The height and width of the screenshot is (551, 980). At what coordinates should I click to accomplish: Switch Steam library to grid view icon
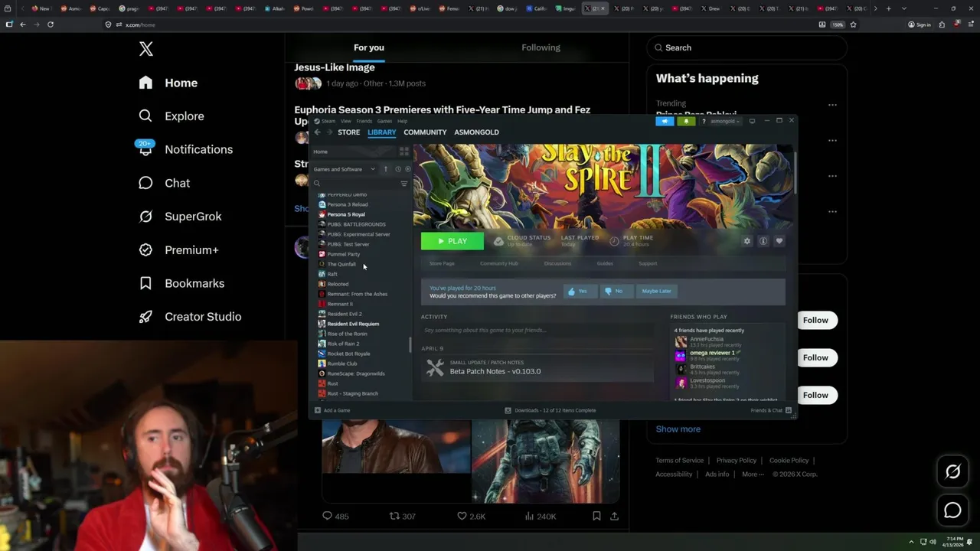pyautogui.click(x=404, y=152)
